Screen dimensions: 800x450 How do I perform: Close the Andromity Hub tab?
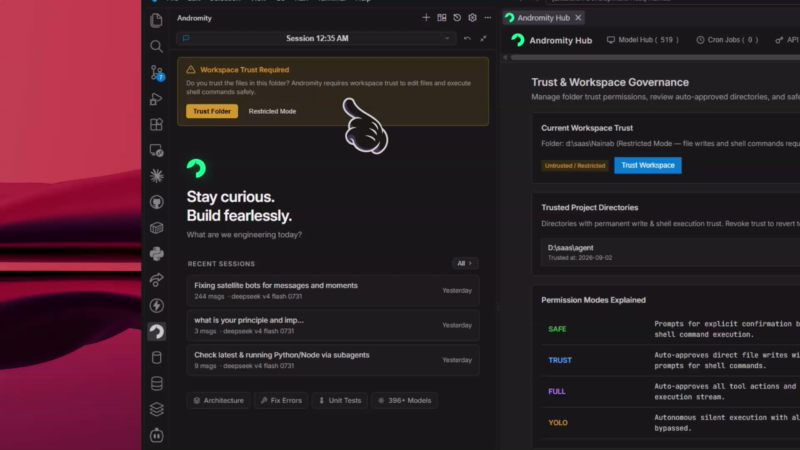click(x=578, y=18)
